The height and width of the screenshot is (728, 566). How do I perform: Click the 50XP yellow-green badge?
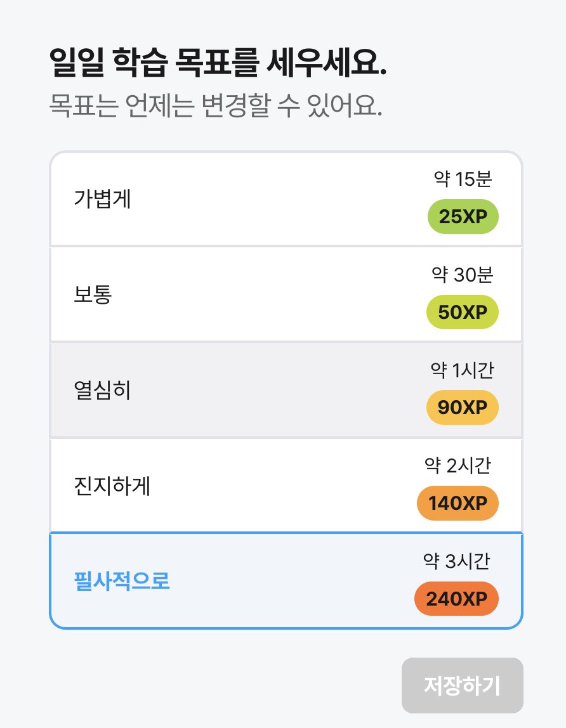(463, 312)
